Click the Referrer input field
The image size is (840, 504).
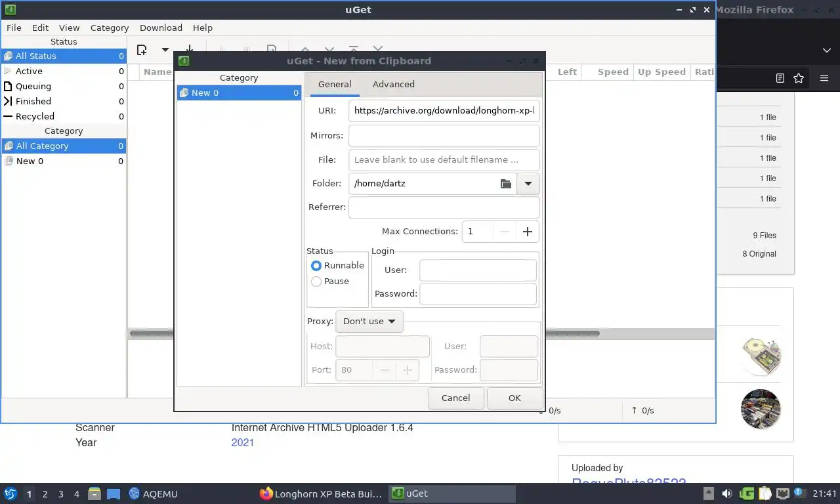click(x=444, y=207)
